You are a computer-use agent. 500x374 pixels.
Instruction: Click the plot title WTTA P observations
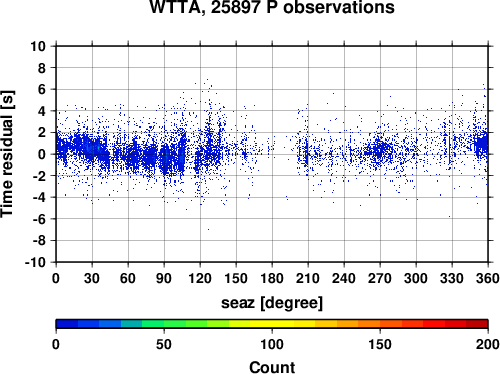272,7
